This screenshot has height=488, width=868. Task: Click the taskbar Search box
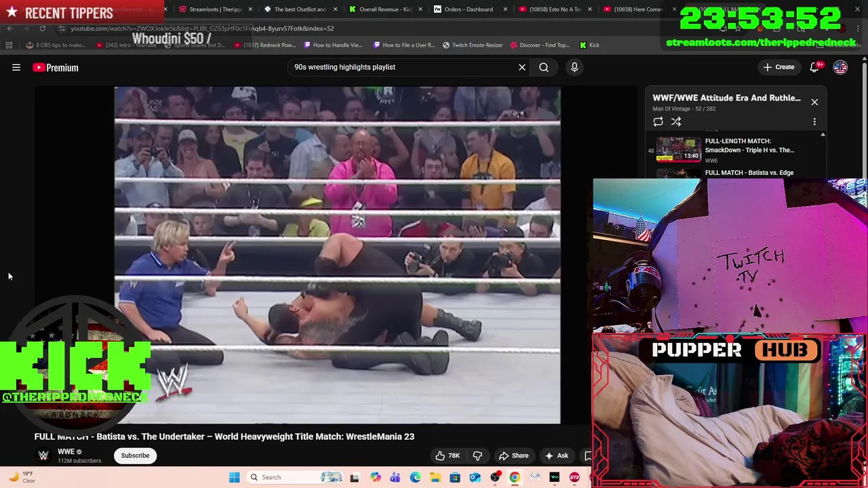point(296,477)
